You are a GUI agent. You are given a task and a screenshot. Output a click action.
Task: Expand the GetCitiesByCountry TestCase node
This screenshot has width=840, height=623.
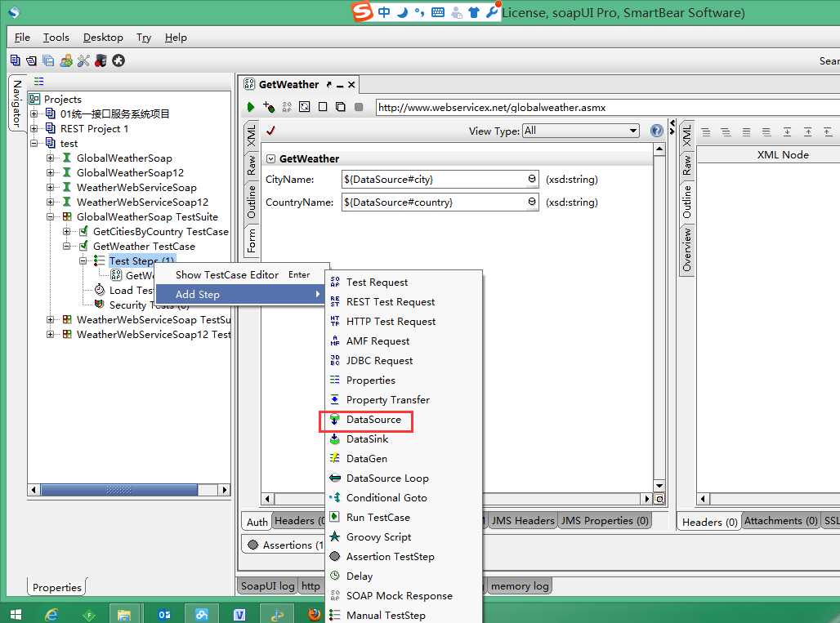point(67,231)
